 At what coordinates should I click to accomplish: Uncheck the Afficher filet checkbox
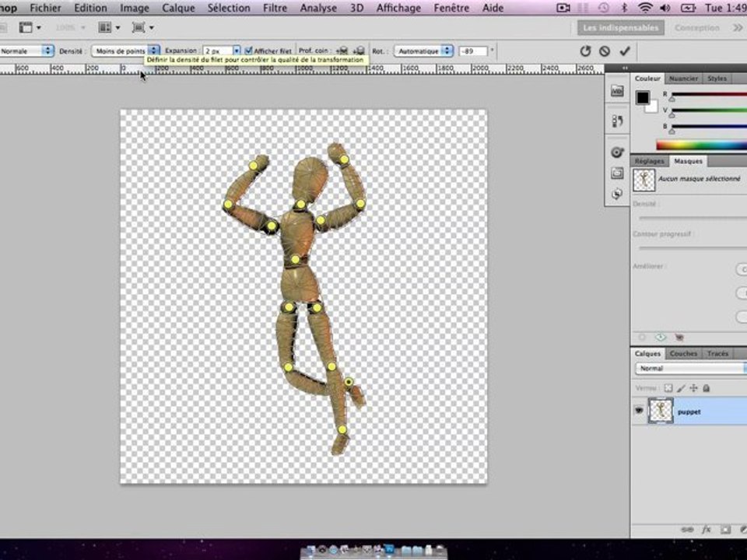pyautogui.click(x=248, y=51)
